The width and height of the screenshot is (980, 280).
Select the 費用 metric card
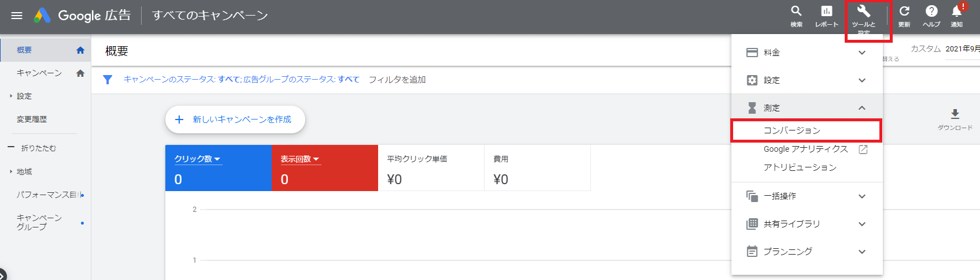pyautogui.click(x=537, y=168)
